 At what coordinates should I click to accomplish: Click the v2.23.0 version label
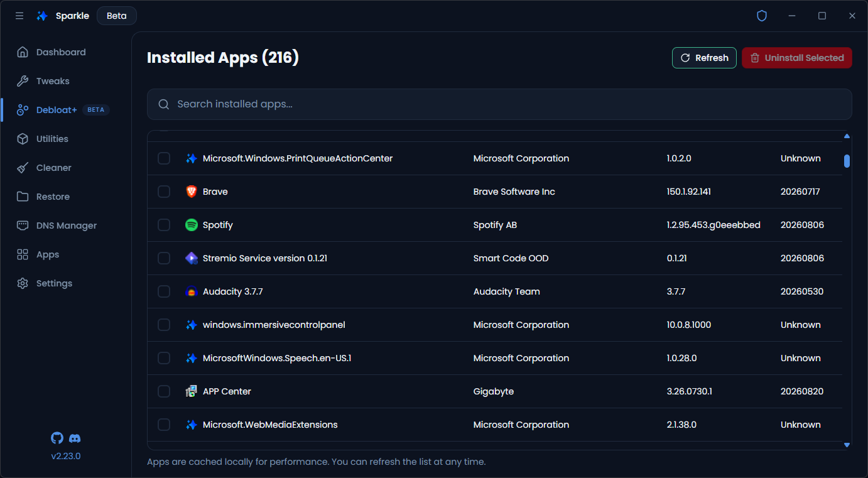[x=66, y=456]
